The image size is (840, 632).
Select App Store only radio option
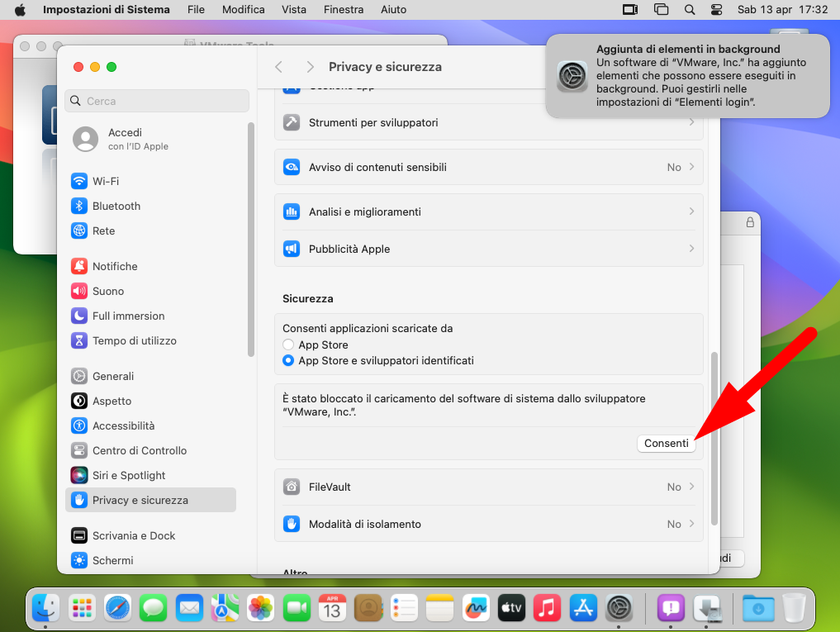[288, 345]
